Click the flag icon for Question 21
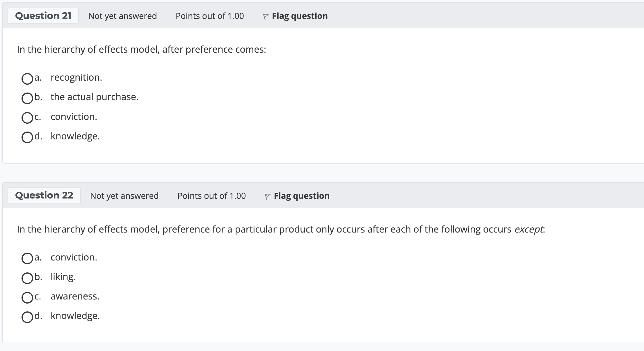This screenshot has width=644, height=351. pyautogui.click(x=266, y=17)
